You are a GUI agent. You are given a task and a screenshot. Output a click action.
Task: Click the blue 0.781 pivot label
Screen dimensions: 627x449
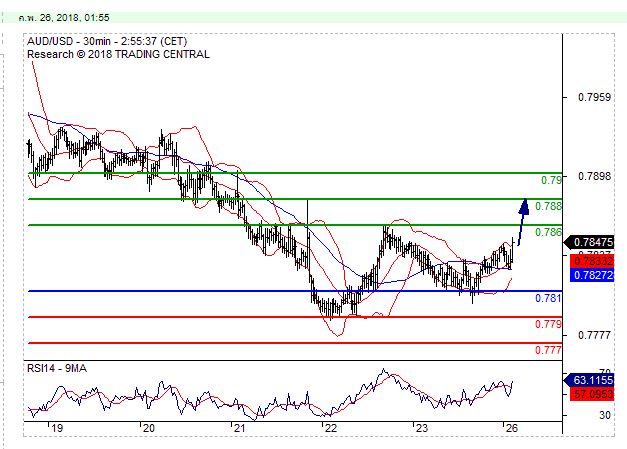[x=548, y=298]
